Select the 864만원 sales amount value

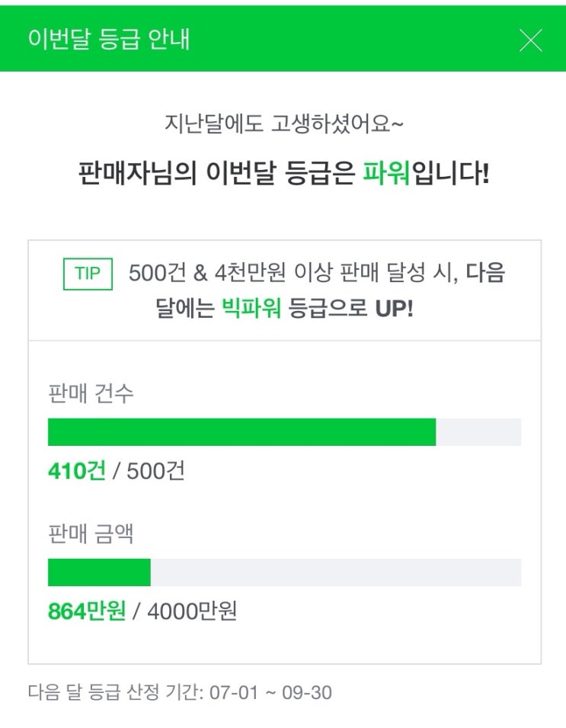[x=86, y=611]
